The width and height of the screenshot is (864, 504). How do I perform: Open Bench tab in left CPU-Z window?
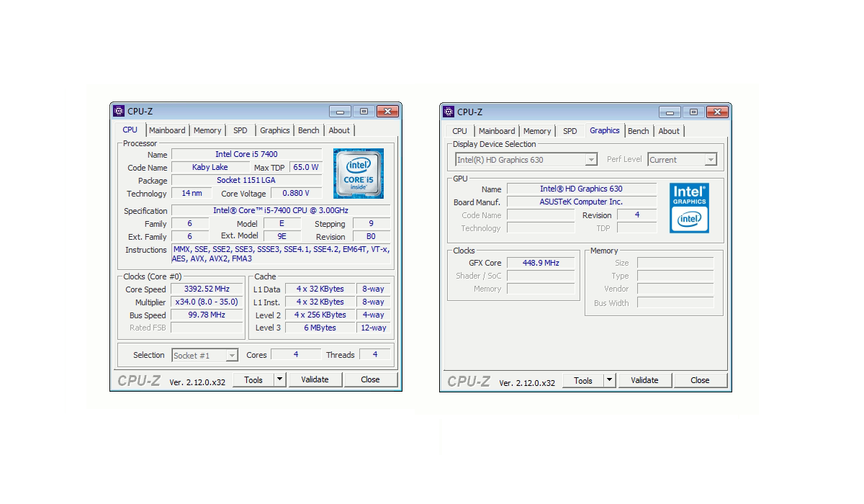(309, 130)
